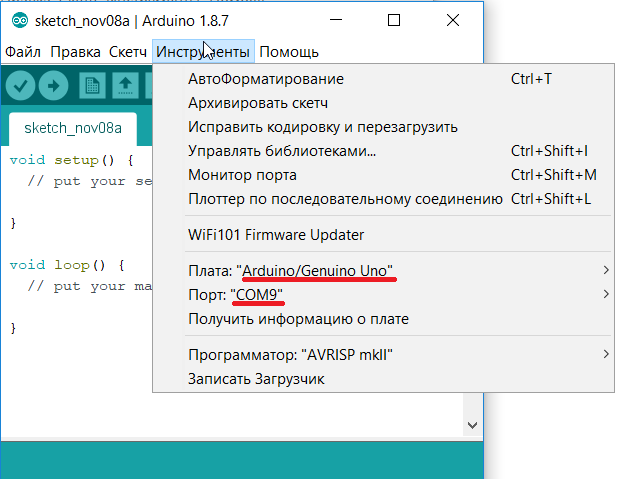Open the Правка menu
The height and width of the screenshot is (479, 629).
pos(75,52)
